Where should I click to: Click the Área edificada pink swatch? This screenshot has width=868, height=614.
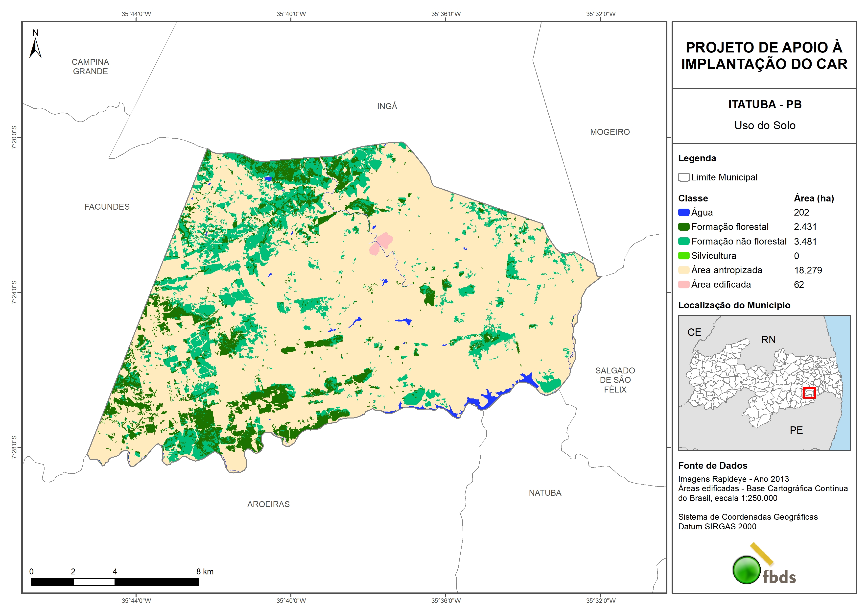click(x=683, y=285)
